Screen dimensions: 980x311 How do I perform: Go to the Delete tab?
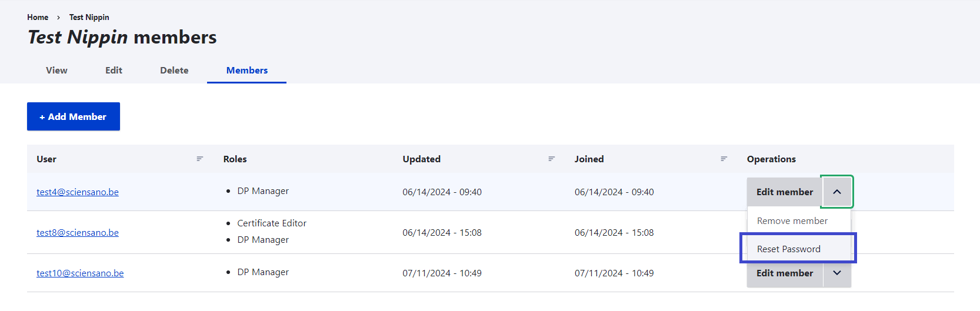point(174,71)
